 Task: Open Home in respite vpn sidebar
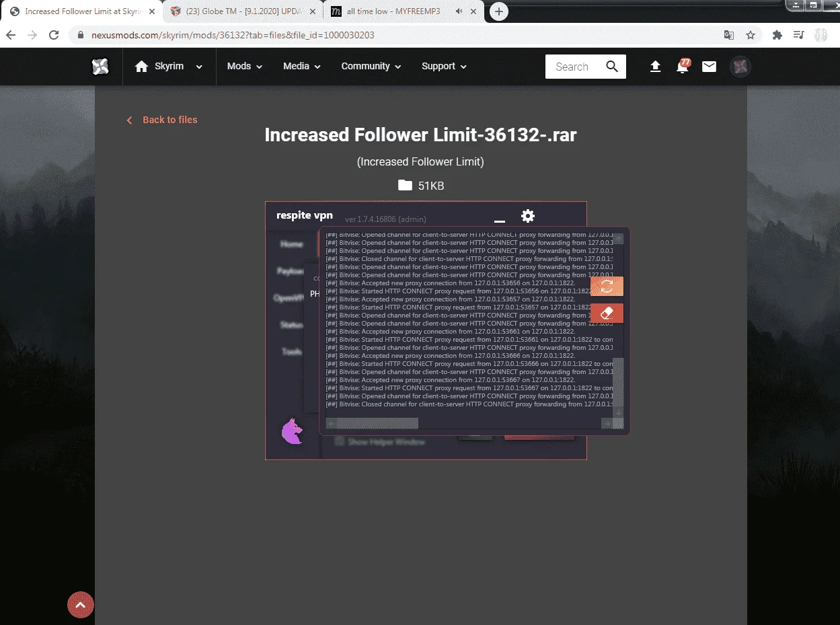click(292, 244)
